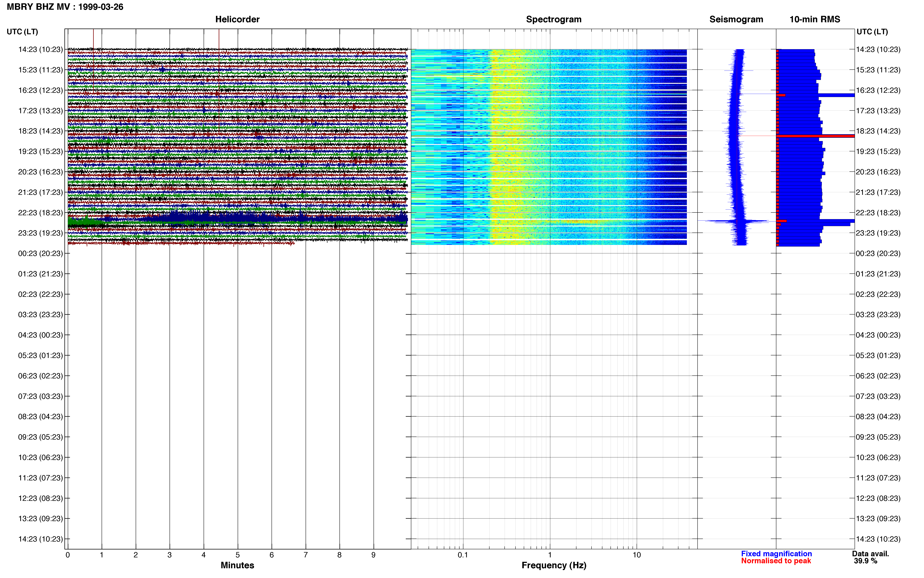Click the long red RMS bar near 18:23
This screenshot has width=924, height=578.
coord(816,136)
